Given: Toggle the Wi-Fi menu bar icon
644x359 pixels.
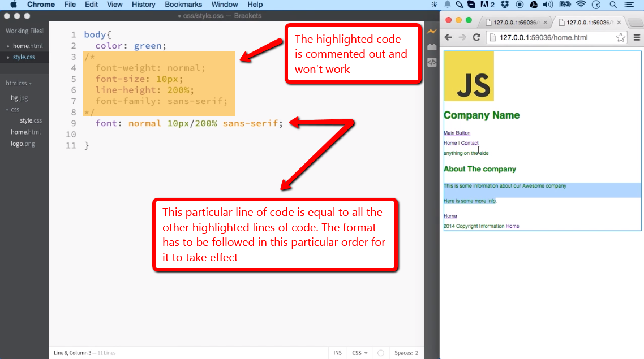Looking at the screenshot, I should (581, 5).
